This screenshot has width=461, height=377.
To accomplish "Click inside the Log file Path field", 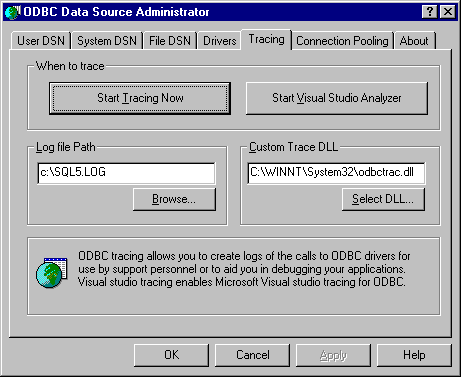I will click(x=126, y=173).
